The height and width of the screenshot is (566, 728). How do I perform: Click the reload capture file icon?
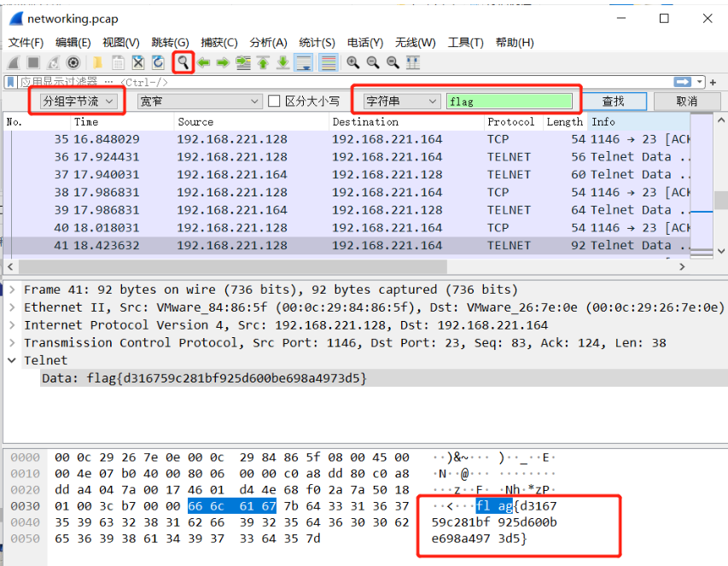[x=158, y=62]
